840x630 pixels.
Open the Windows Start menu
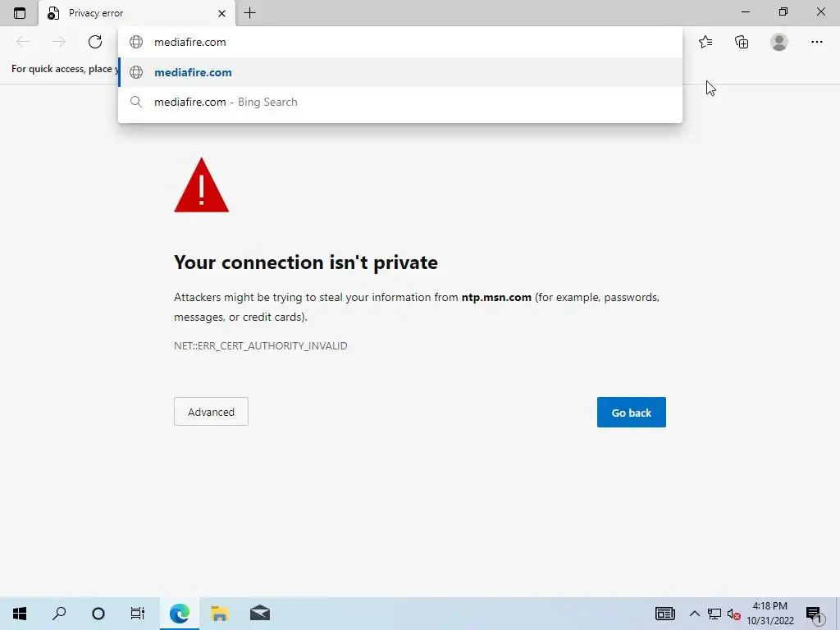[20, 614]
